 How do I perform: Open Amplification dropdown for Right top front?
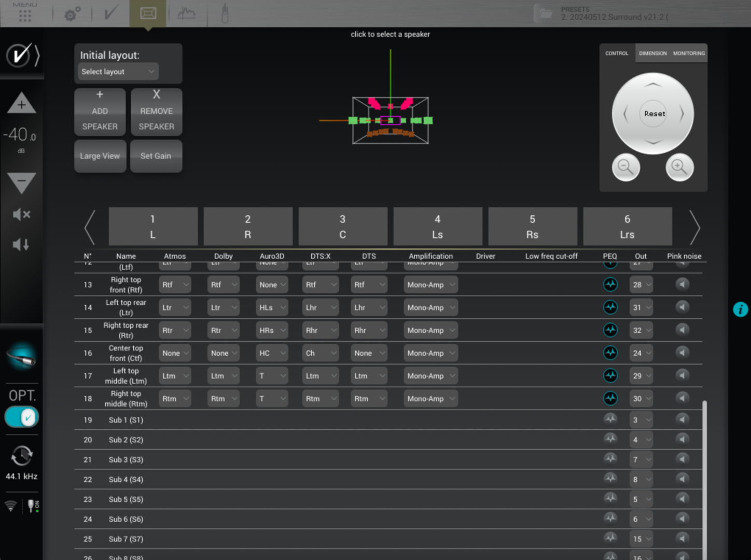pos(430,285)
